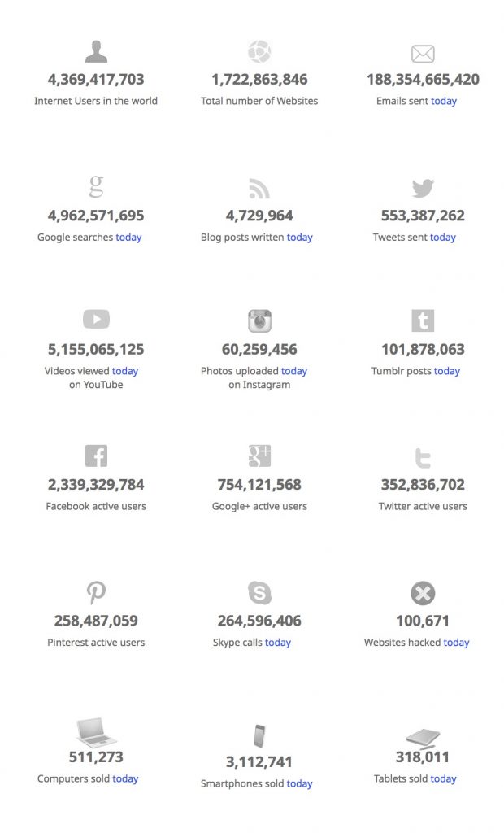Click the Instagram camera icon

(259, 321)
